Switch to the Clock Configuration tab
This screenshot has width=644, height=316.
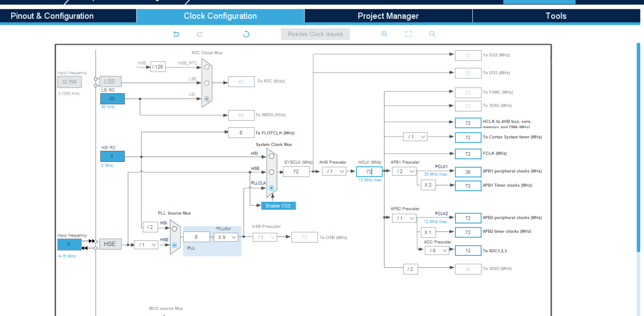pos(220,16)
